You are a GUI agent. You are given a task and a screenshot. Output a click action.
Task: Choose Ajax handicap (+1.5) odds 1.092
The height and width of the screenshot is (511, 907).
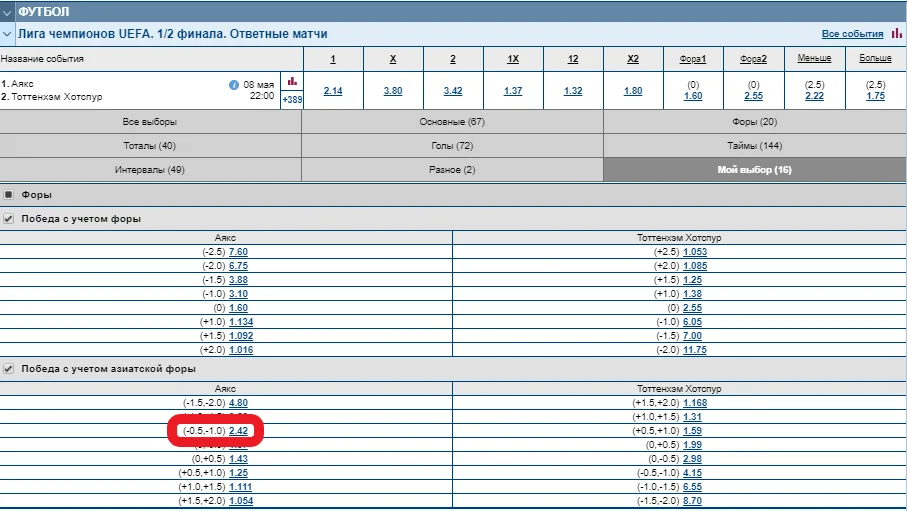[x=241, y=336]
